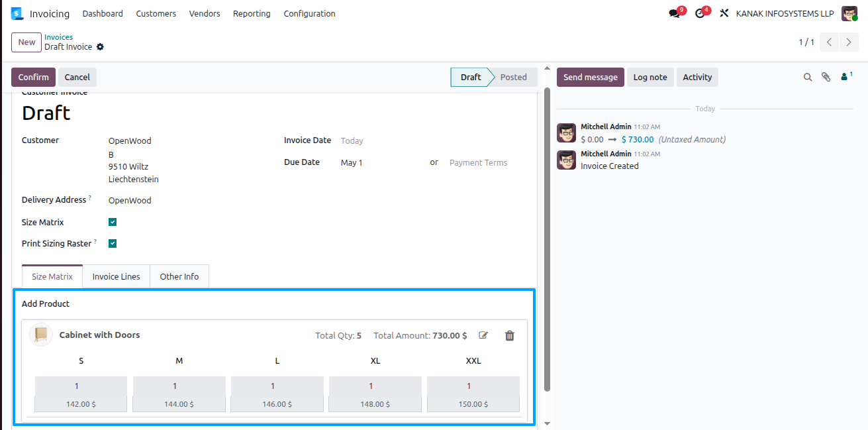Click the Cabinet with Doors product thumbnail
This screenshot has height=430, width=868.
tap(41, 335)
